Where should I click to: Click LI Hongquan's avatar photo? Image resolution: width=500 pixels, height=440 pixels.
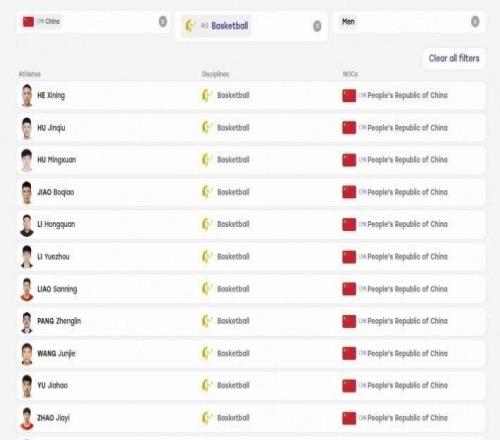[27, 225]
